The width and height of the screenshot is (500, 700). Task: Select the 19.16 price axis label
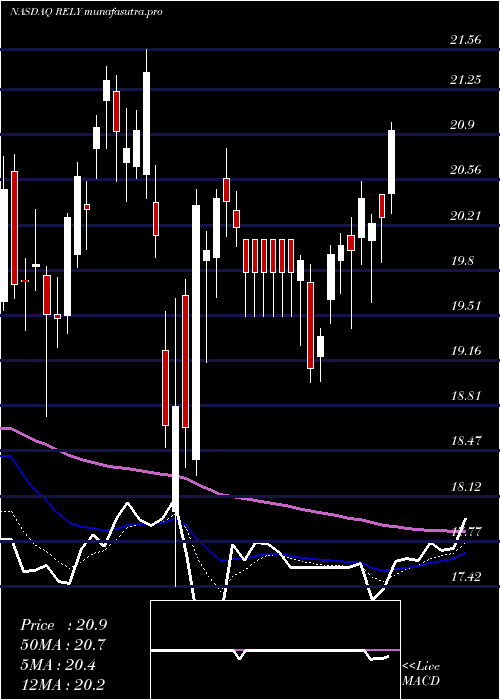[x=466, y=351]
